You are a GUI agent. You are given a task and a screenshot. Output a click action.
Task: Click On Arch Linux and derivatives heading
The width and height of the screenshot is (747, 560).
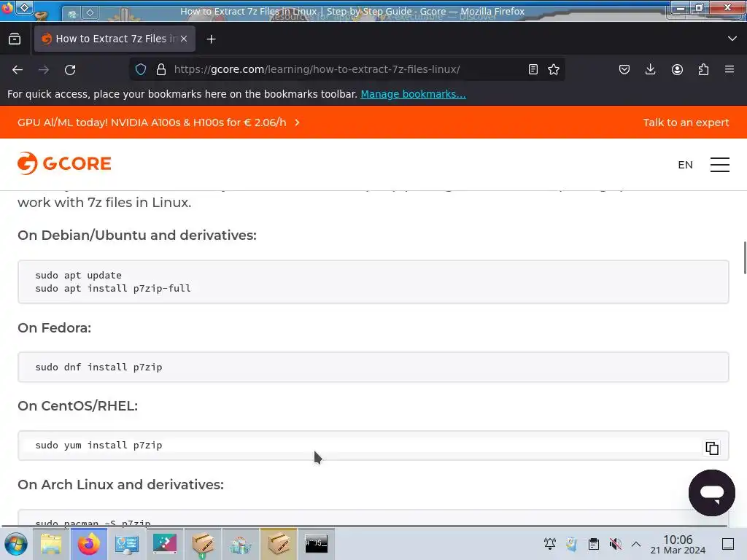click(x=120, y=484)
